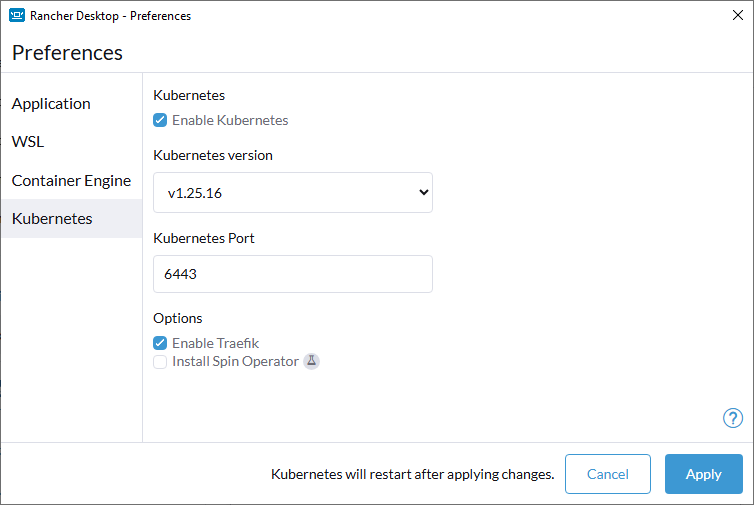The width and height of the screenshot is (754, 505).
Task: Click the Kubernetes will restart notice text
Action: pyautogui.click(x=412, y=474)
